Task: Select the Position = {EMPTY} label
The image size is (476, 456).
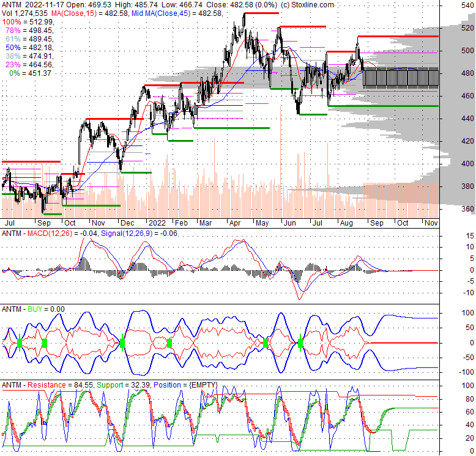Action: click(186, 385)
